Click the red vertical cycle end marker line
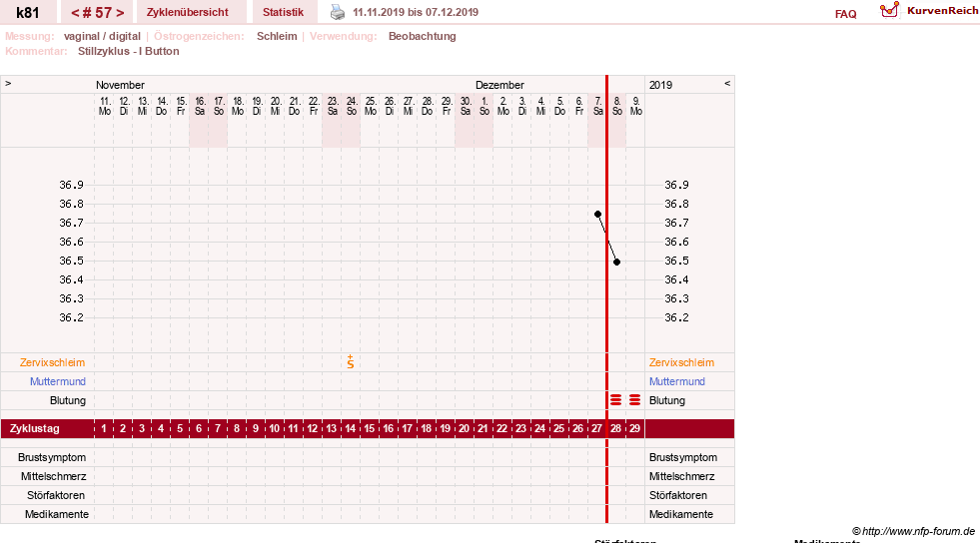The width and height of the screenshot is (980, 543). [606, 299]
